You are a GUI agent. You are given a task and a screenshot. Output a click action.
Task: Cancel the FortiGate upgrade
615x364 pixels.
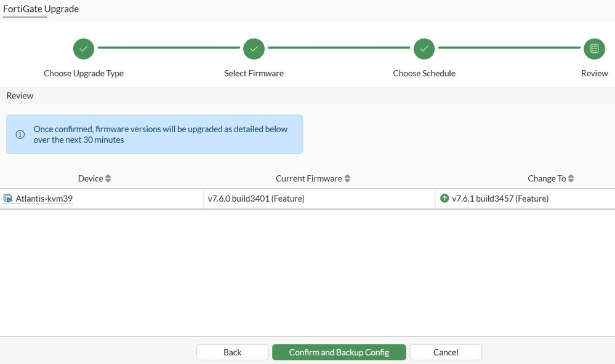point(446,352)
